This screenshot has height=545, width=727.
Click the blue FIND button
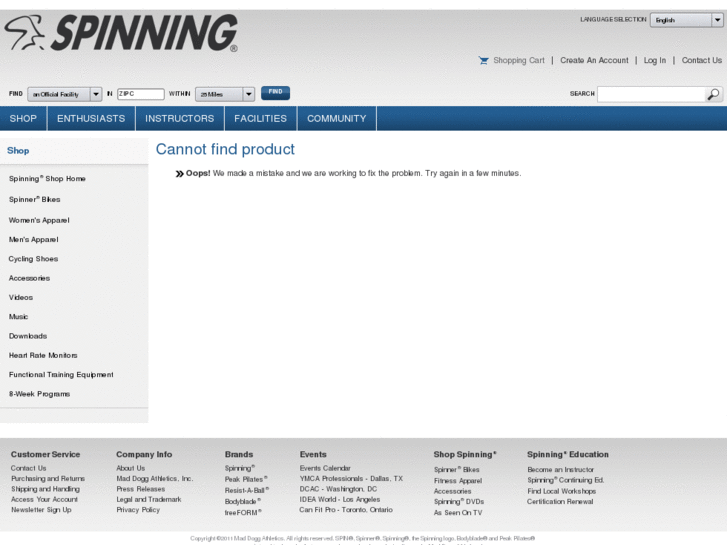click(275, 93)
